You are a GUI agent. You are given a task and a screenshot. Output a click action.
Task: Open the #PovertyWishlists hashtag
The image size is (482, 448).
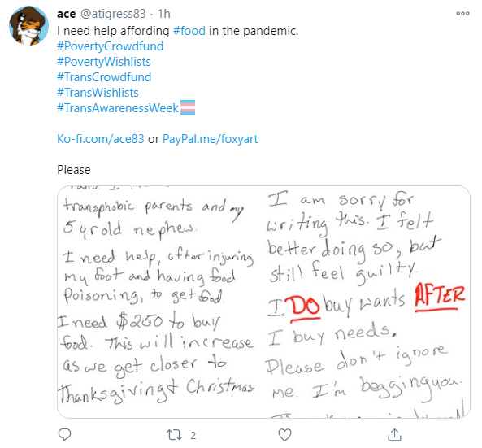pyautogui.click(x=104, y=62)
